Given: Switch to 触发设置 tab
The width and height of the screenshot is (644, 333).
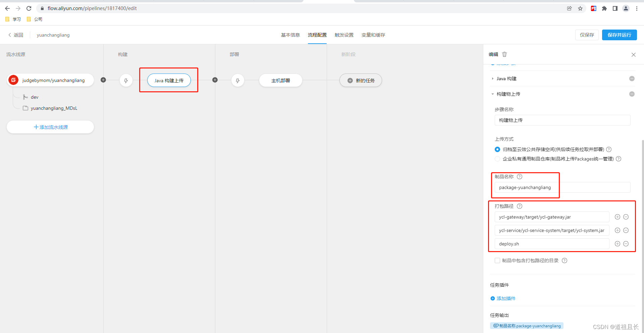Looking at the screenshot, I should point(344,35).
